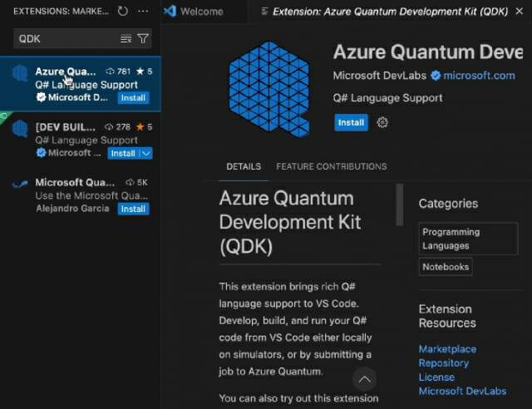Refresh the extensions marketplace list
532x409 pixels.
click(x=123, y=12)
